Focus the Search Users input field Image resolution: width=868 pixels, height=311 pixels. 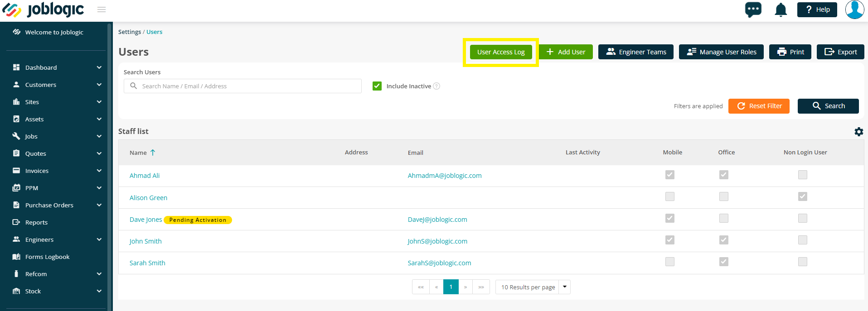tap(242, 86)
